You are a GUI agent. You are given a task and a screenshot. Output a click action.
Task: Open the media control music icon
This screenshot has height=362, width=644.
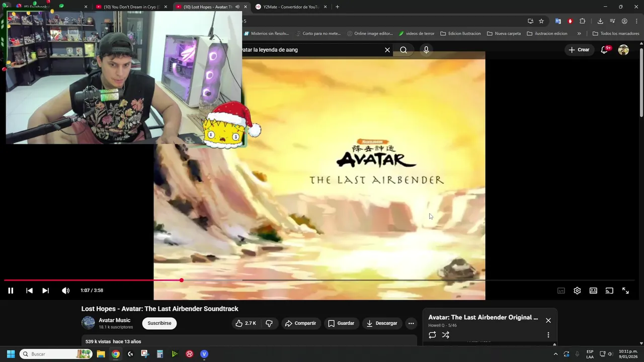click(x=612, y=21)
